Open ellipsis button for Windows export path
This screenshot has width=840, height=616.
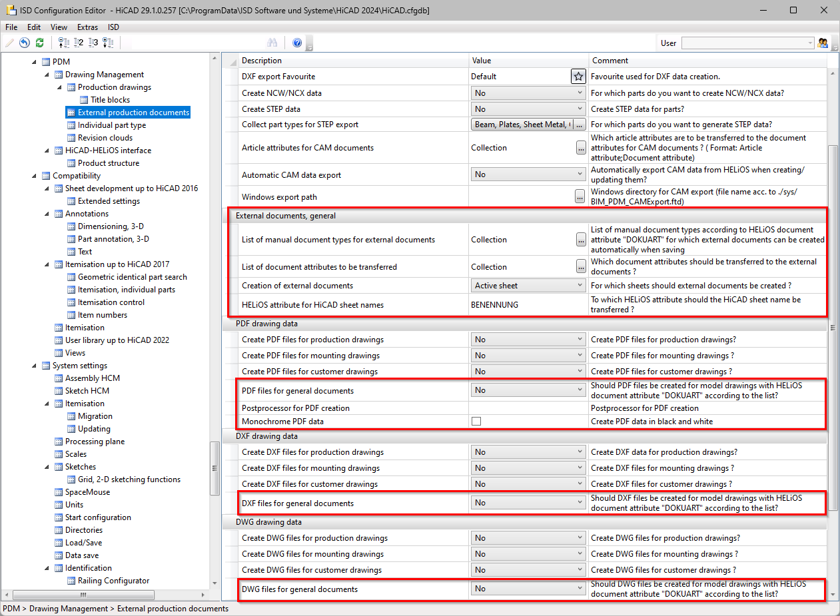pyautogui.click(x=580, y=196)
